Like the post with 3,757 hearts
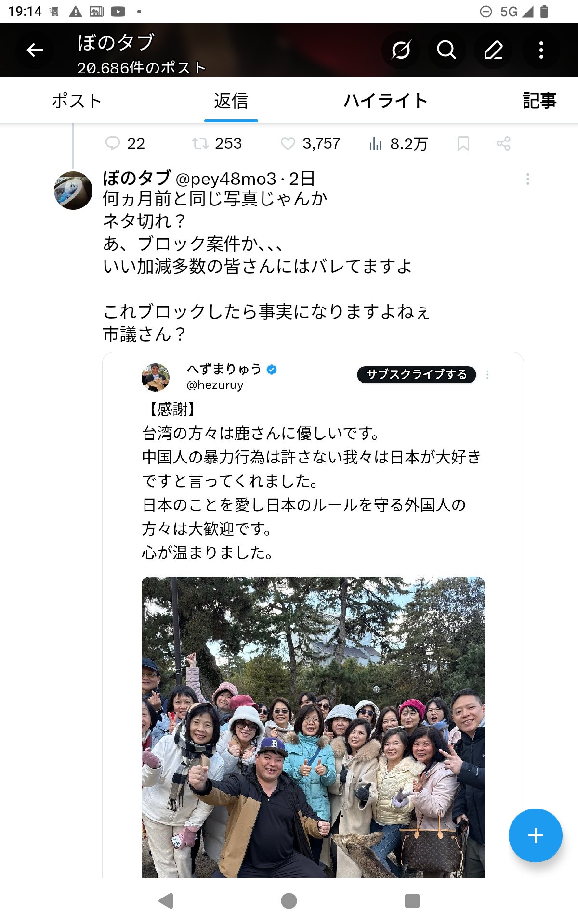This screenshot has height=924, width=578. [288, 143]
